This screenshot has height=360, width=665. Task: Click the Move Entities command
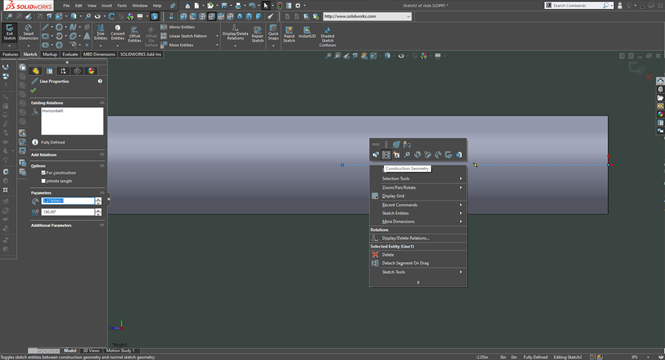coord(177,45)
